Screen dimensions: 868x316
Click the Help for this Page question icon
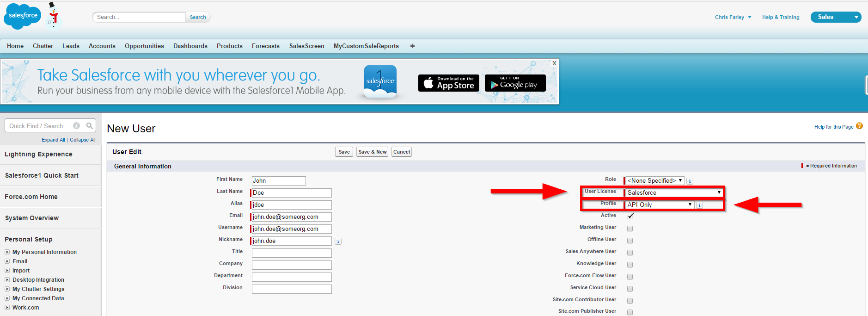pyautogui.click(x=859, y=126)
